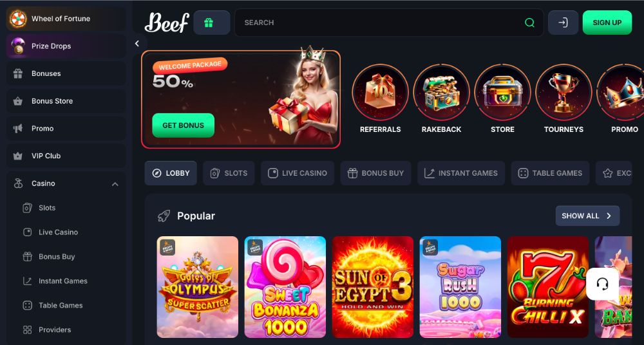Switch to the Slots tab

tap(229, 173)
